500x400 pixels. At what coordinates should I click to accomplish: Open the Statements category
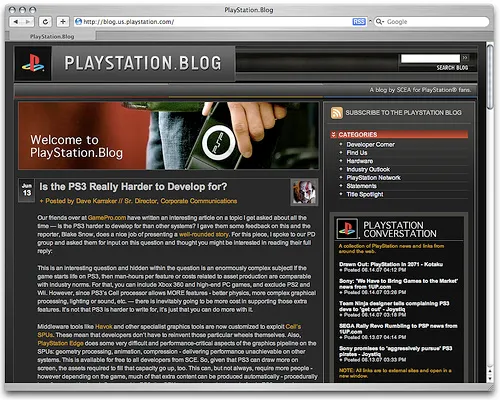click(x=361, y=186)
